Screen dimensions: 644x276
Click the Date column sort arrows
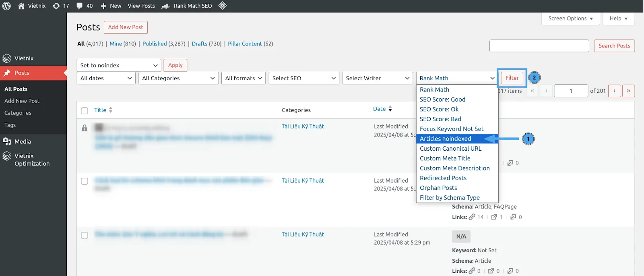point(390,109)
